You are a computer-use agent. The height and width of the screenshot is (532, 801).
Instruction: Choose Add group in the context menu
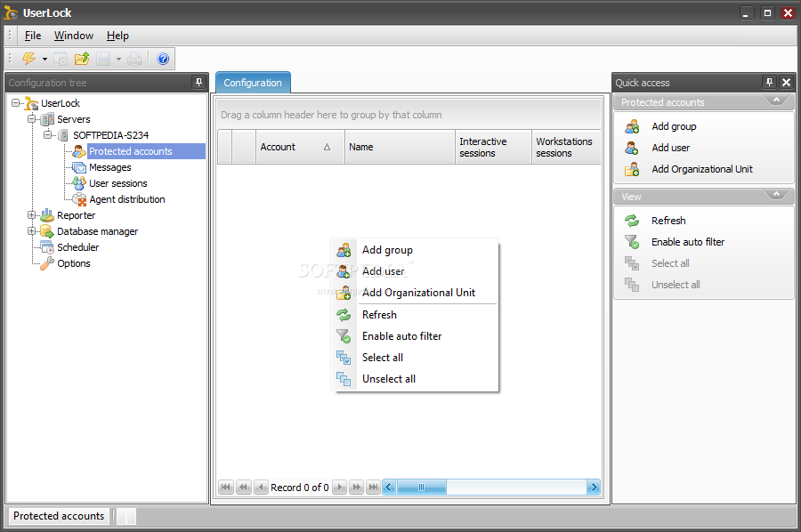tap(415, 250)
